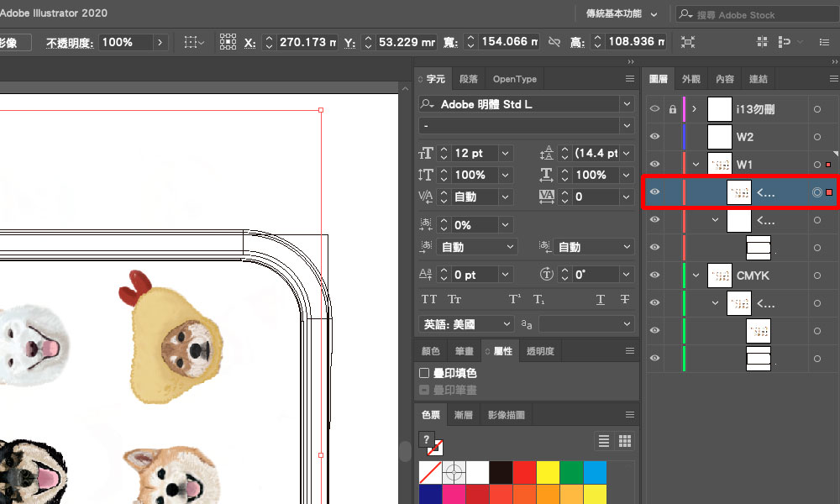Click the All Caps TT icon
This screenshot has width=840, height=504.
click(429, 300)
